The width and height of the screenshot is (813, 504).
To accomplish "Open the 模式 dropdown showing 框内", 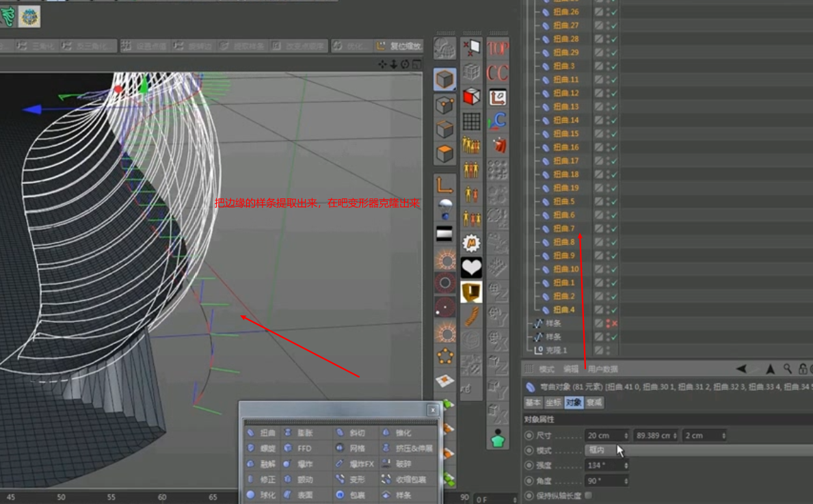I will (698, 450).
